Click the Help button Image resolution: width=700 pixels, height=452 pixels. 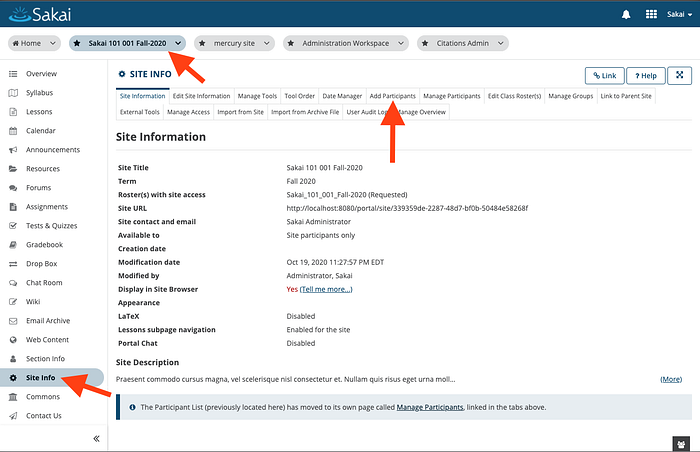point(646,75)
